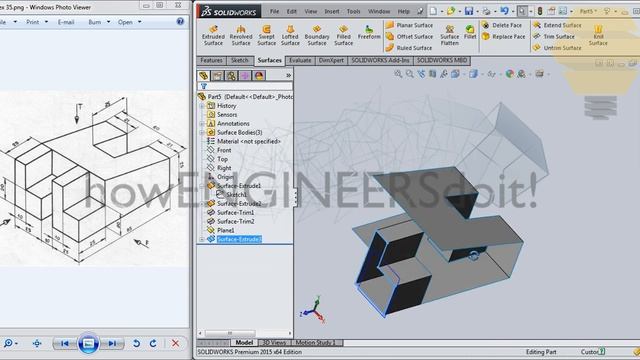Delete the image in Photo Viewer

click(176, 344)
